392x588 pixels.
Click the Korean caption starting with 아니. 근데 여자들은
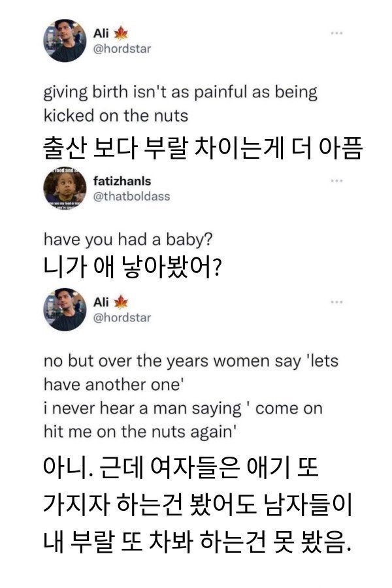click(x=198, y=505)
